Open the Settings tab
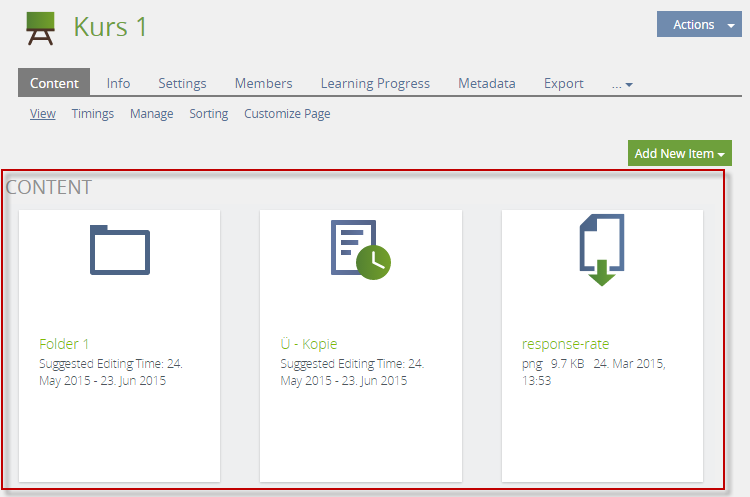Screen dimensions: 750x497 (182, 84)
